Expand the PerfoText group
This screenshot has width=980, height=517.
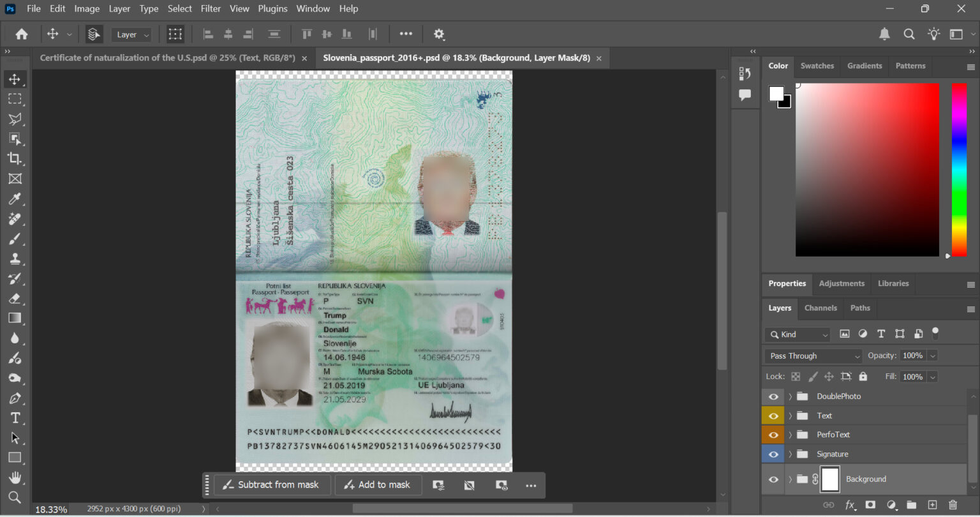[790, 435]
